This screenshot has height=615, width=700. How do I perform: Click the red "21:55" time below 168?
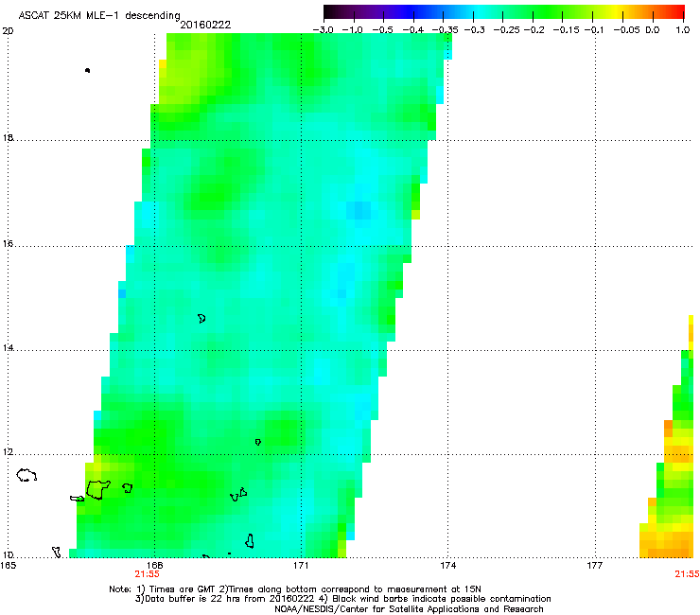pyautogui.click(x=148, y=574)
